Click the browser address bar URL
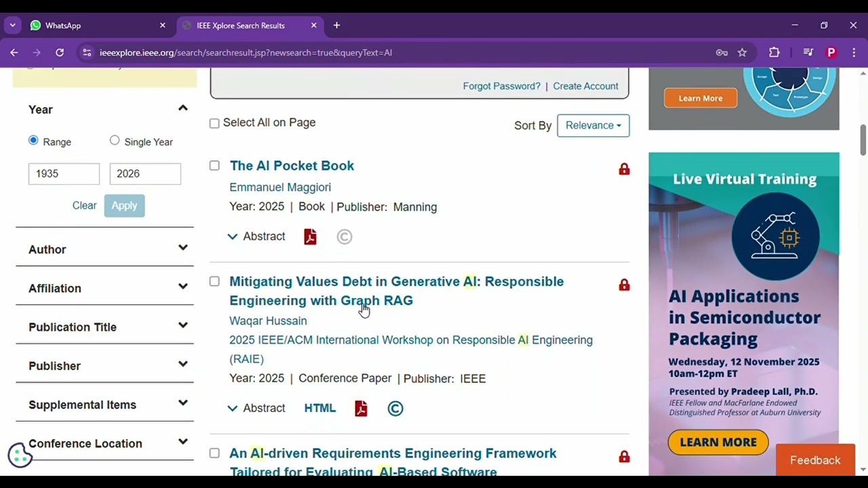868x488 pixels. point(245,52)
